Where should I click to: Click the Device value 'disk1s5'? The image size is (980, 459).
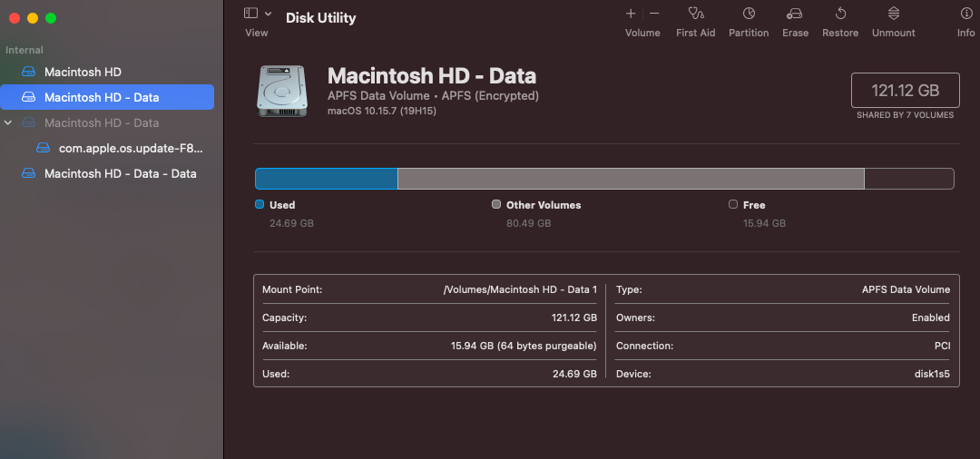click(x=932, y=374)
